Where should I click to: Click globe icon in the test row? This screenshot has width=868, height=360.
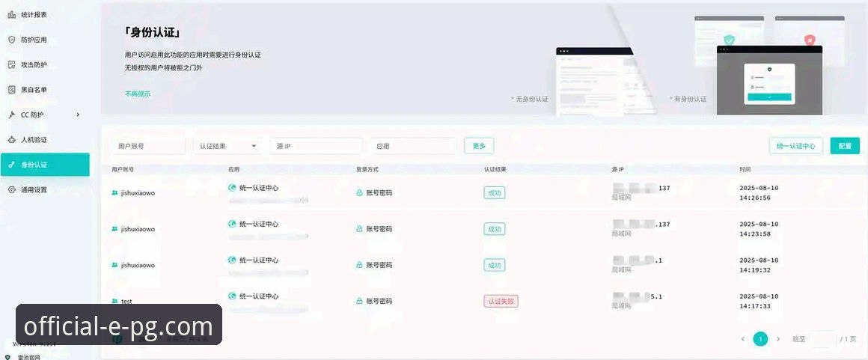pyautogui.click(x=232, y=296)
